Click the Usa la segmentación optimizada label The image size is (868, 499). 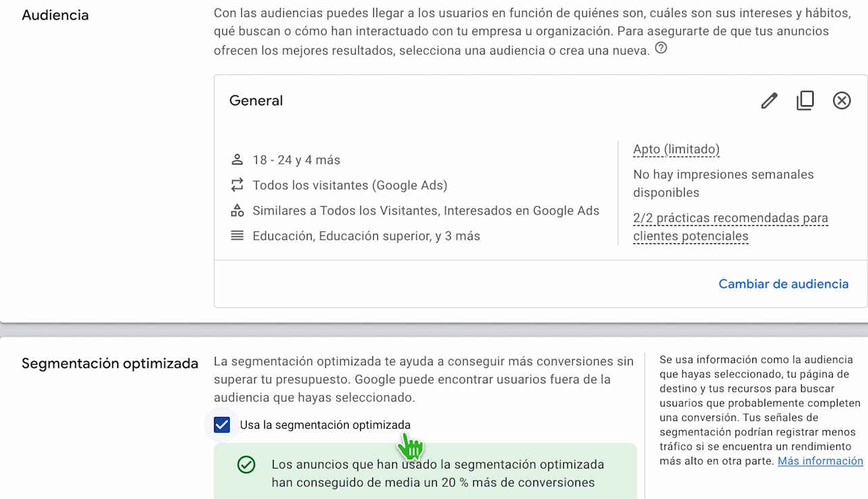(325, 425)
